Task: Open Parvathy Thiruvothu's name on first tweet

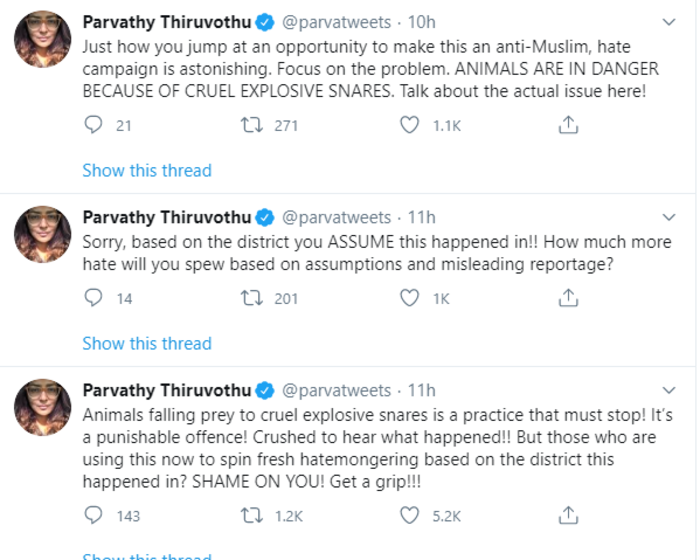Action: pos(167,22)
